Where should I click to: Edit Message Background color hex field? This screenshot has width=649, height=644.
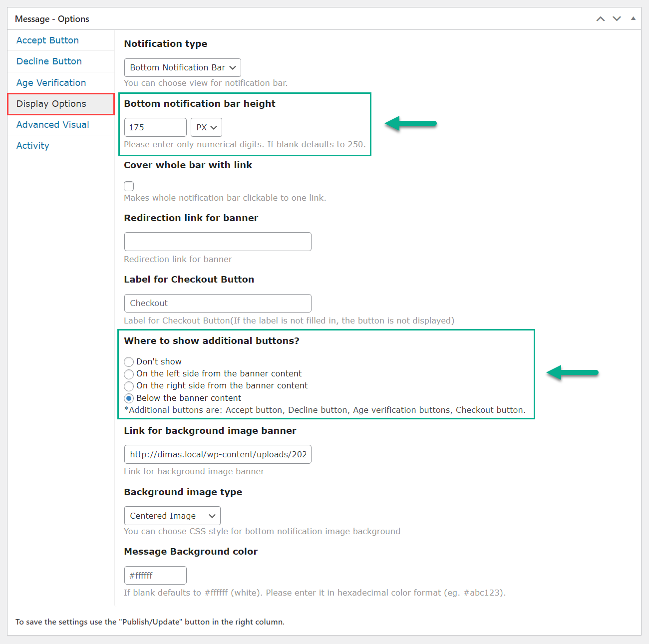click(155, 575)
